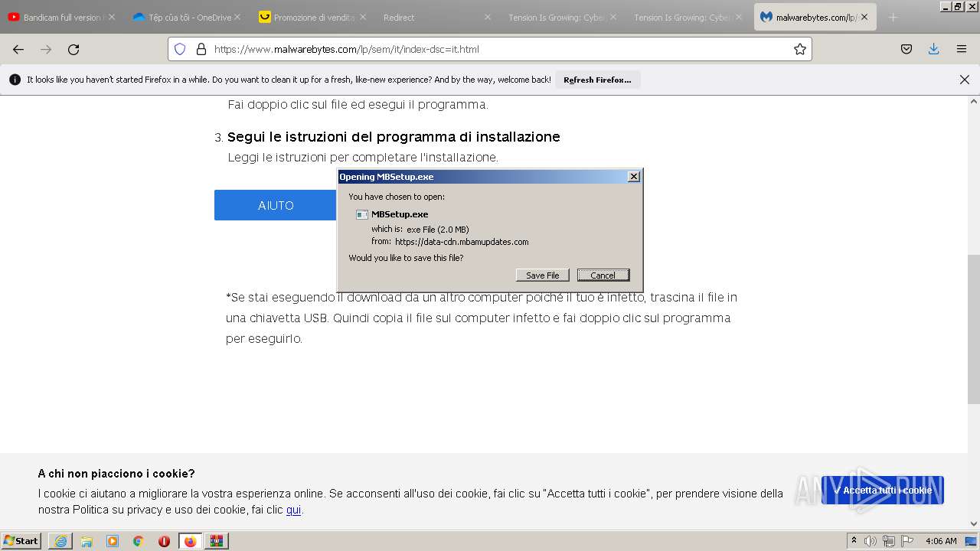Close the Promozione di vendita tab
This screenshot has height=551, width=980.
click(x=362, y=17)
